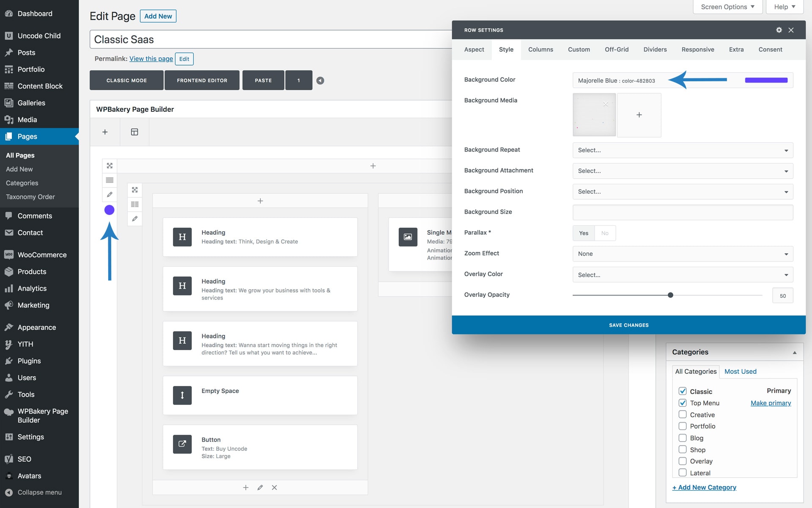The height and width of the screenshot is (508, 812).
Task: Add another background media with plus tile
Action: [639, 115]
